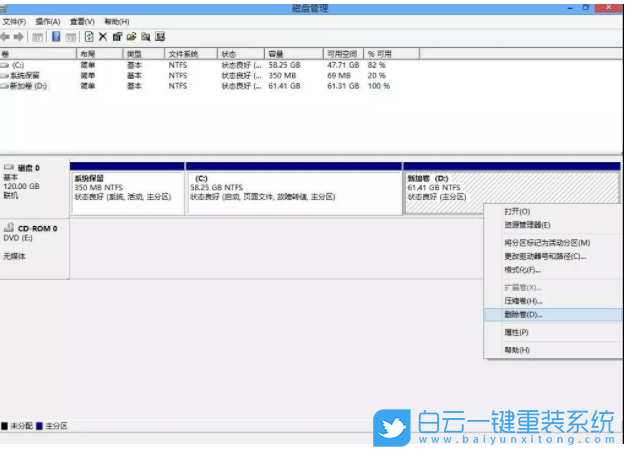Click the magnifier Explore toolbar icon
The height and width of the screenshot is (452, 626).
(x=144, y=36)
